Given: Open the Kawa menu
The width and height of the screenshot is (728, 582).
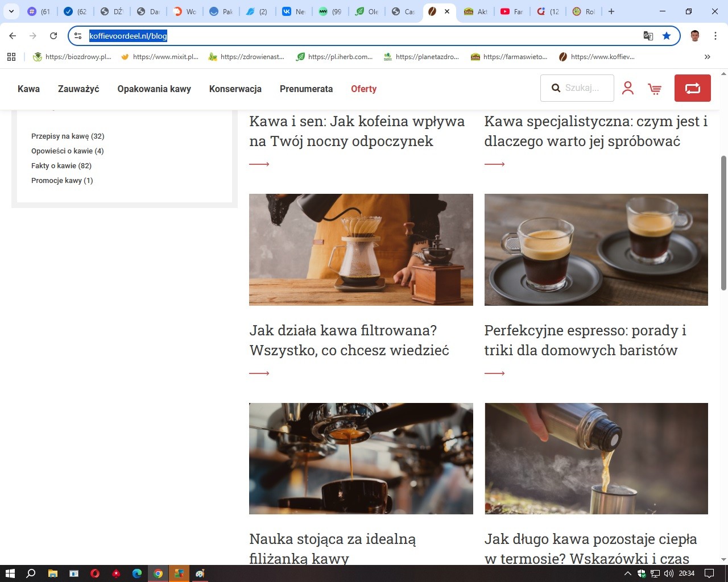Looking at the screenshot, I should 28,89.
